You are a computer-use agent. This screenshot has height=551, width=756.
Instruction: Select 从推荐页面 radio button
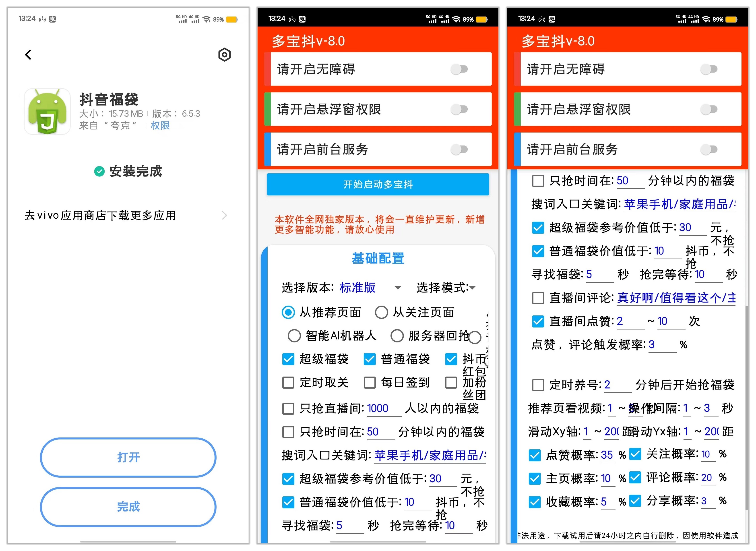(288, 313)
